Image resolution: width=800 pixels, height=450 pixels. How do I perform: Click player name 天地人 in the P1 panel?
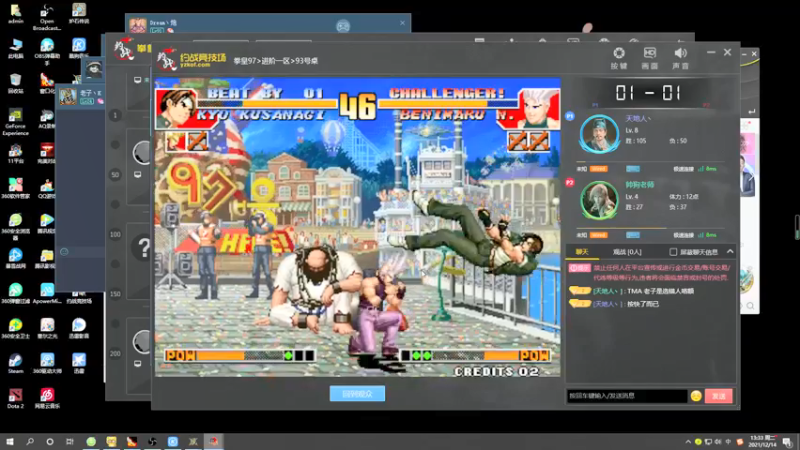(638, 119)
